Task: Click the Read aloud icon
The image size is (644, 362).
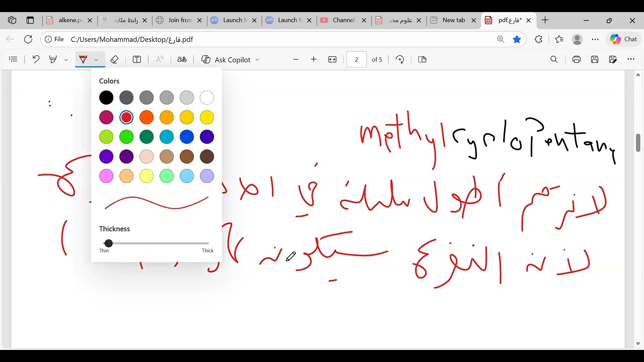Action: pos(159,59)
